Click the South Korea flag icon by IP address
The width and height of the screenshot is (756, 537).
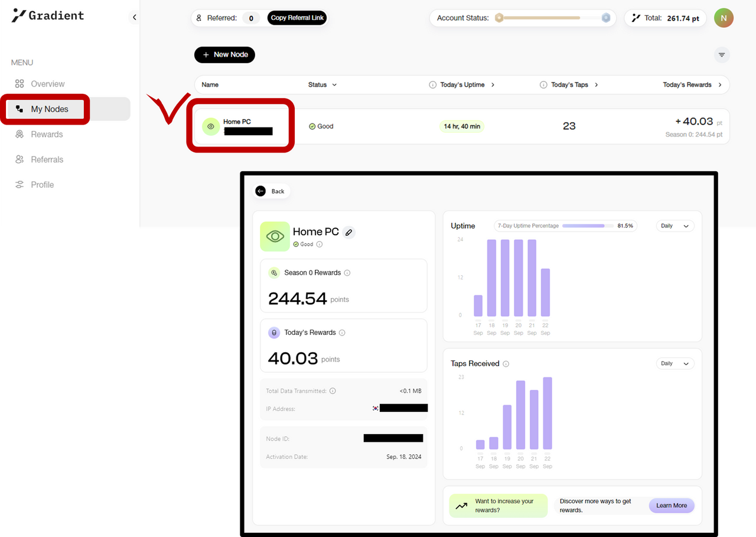pyautogui.click(x=376, y=408)
